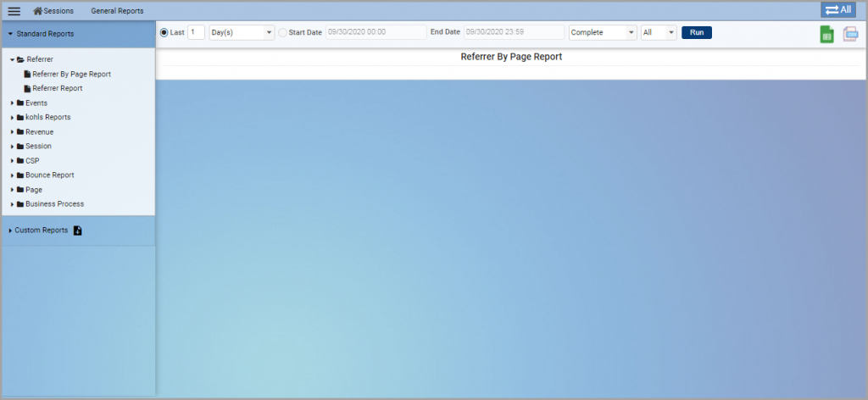This screenshot has width=868, height=400.
Task: Export report as CSV icon
Action: point(849,34)
